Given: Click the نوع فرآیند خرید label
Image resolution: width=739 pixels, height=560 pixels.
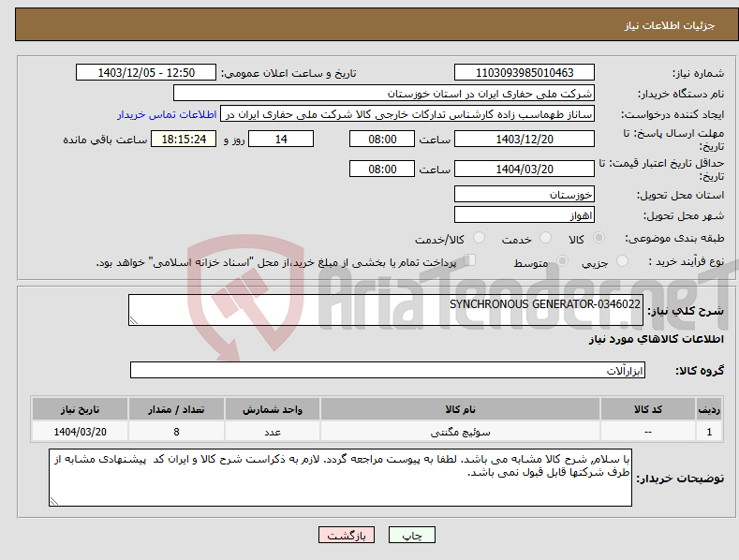Looking at the screenshot, I should pyautogui.click(x=687, y=261).
